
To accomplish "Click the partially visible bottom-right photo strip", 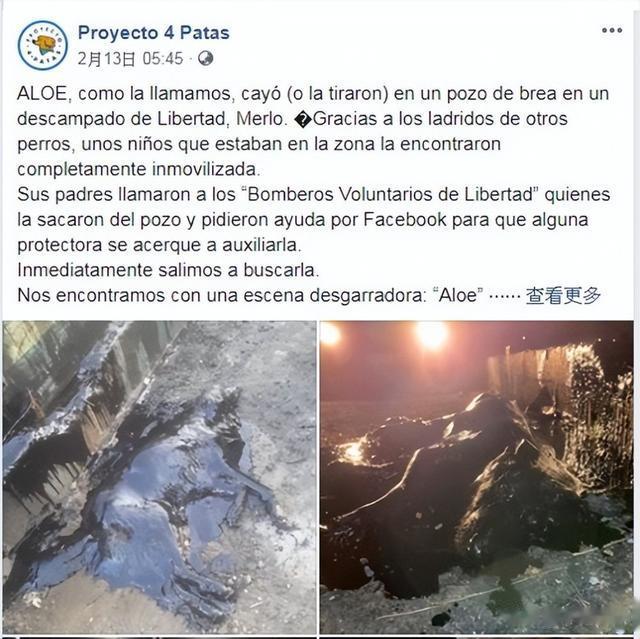I will [476, 637].
